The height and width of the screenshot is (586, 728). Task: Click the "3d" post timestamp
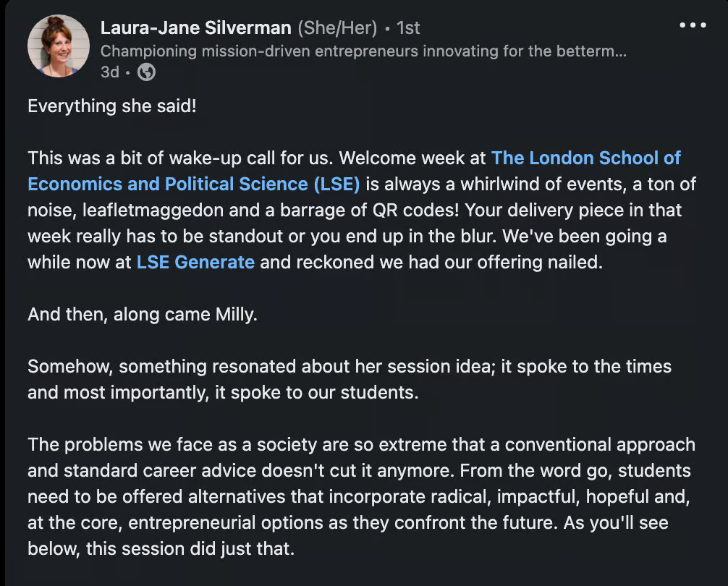click(x=109, y=72)
